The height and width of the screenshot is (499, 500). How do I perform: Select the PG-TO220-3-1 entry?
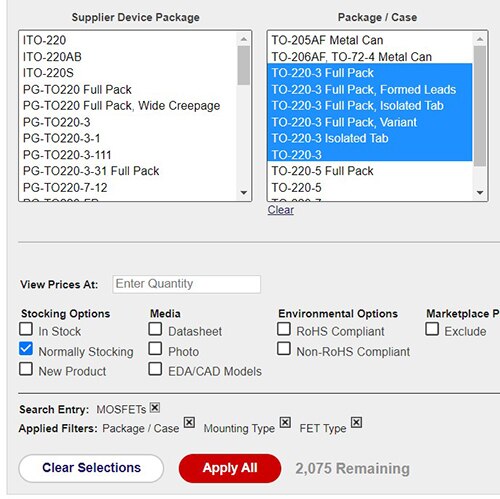point(128,138)
